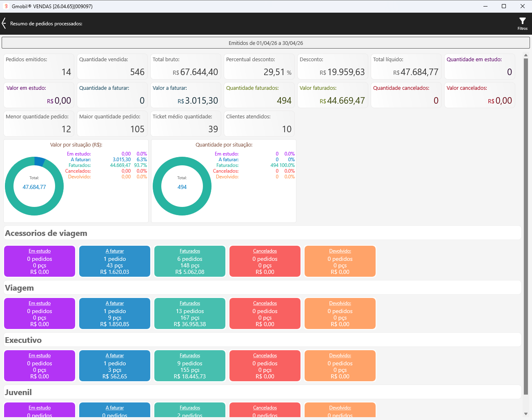Open A faturar card under Juvenil section

tap(115, 410)
